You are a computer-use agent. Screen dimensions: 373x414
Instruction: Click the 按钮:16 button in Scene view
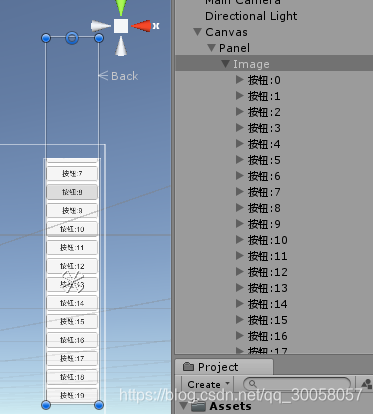point(72,340)
